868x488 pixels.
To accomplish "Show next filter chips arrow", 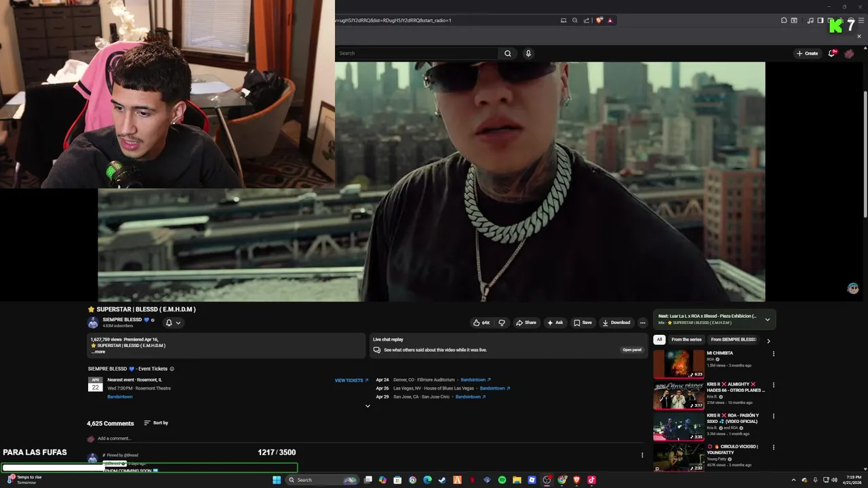I will pyautogui.click(x=768, y=340).
